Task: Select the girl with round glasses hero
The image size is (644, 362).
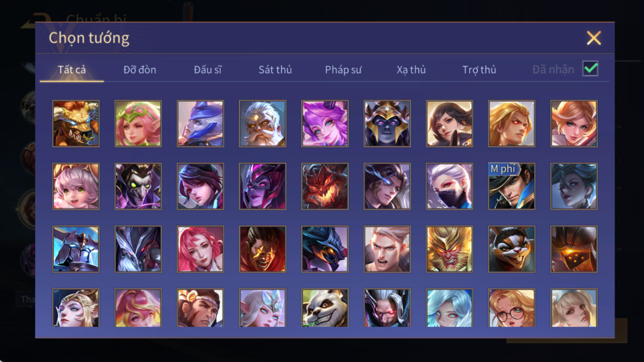Action: [511, 308]
